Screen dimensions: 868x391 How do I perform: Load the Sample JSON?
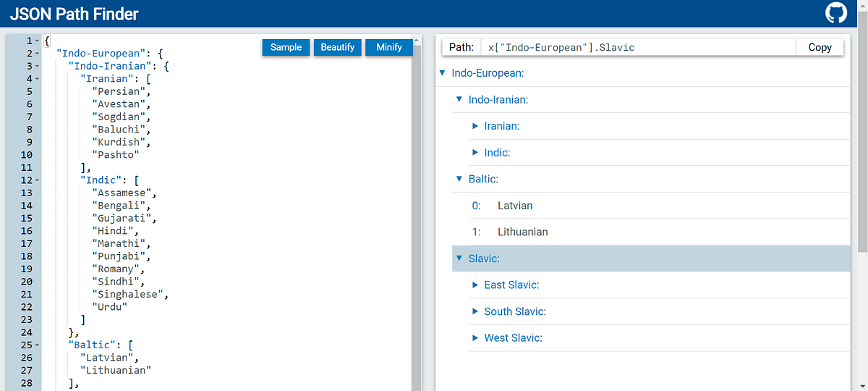[x=286, y=47]
